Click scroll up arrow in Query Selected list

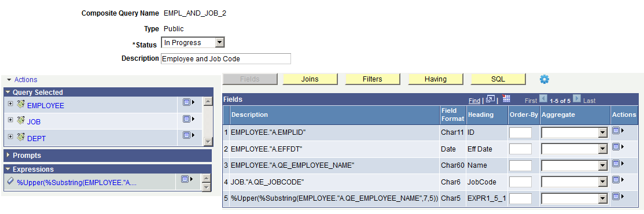click(x=208, y=101)
